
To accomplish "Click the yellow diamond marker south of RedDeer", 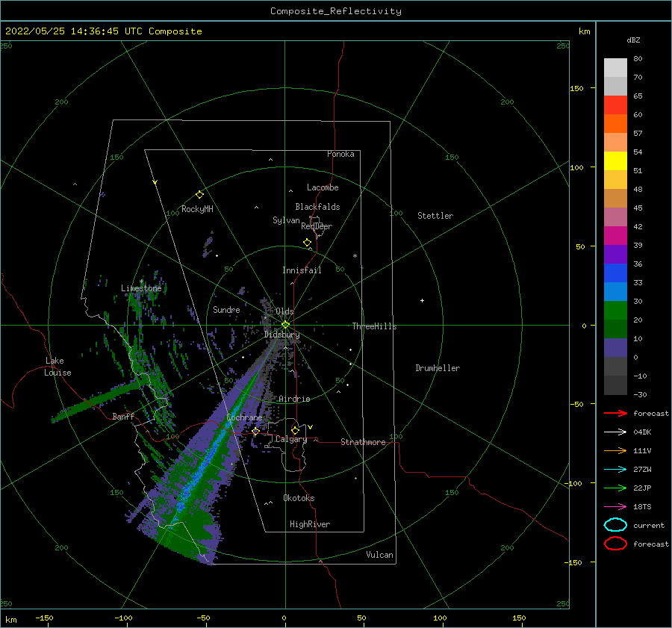I will 307,243.
